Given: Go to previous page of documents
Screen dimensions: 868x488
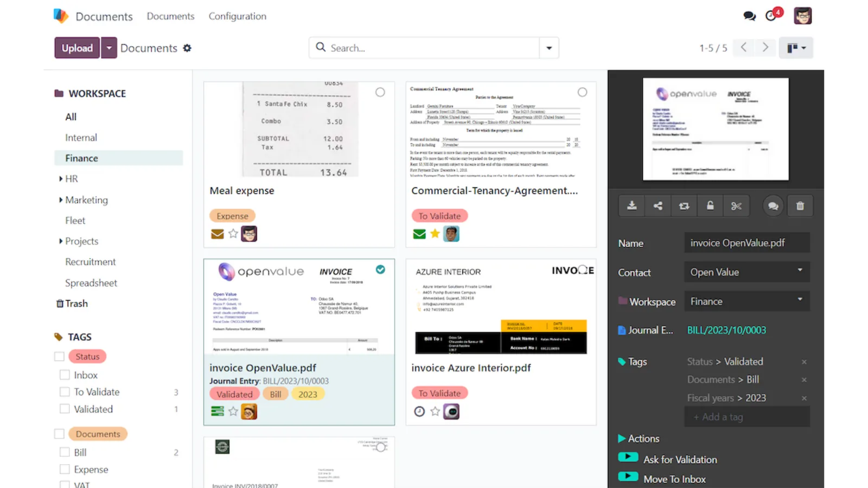Looking at the screenshot, I should pyautogui.click(x=744, y=48).
